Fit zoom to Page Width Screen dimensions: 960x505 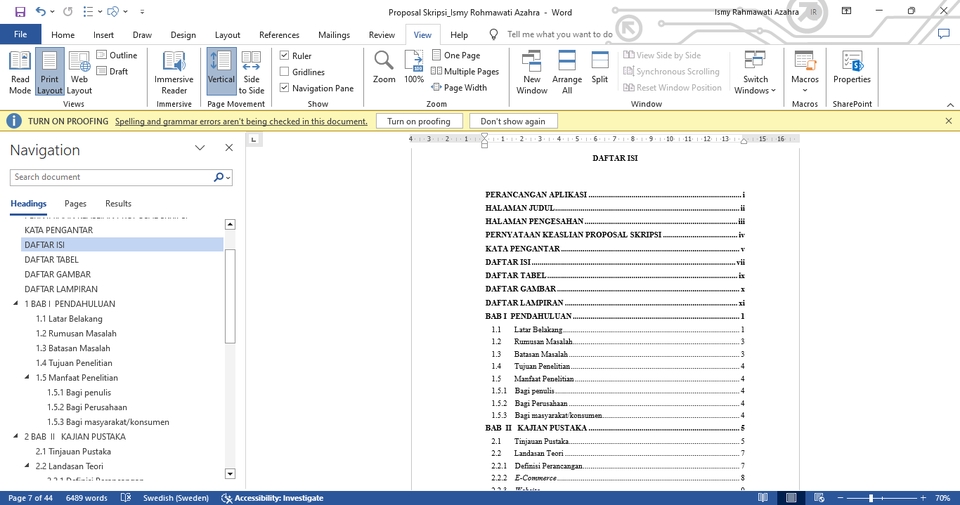click(x=459, y=88)
